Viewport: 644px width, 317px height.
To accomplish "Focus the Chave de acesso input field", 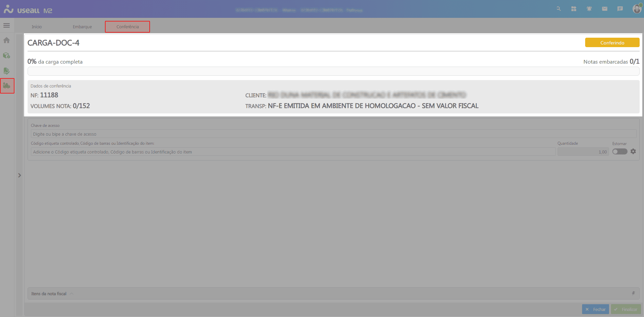I will 333,134.
